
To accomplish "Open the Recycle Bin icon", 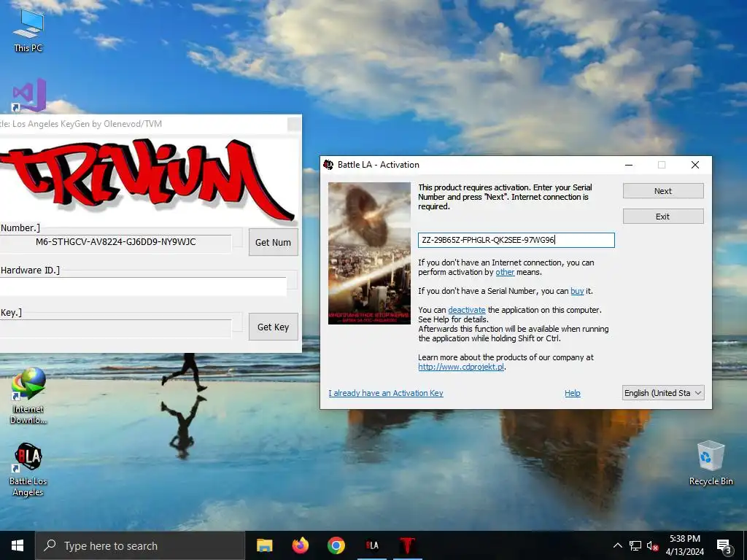I will [x=711, y=463].
